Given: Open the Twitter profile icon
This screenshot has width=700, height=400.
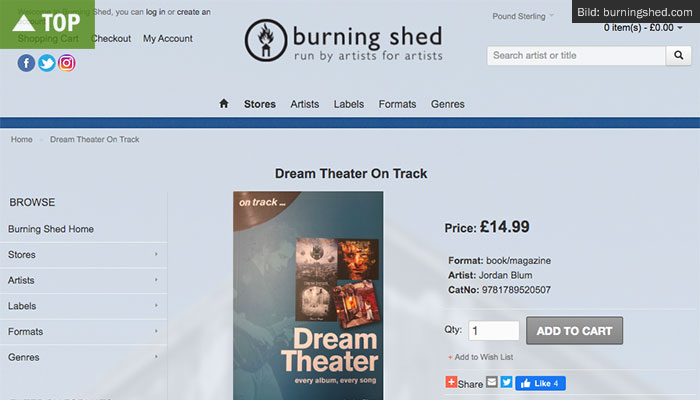Looking at the screenshot, I should 46,63.
